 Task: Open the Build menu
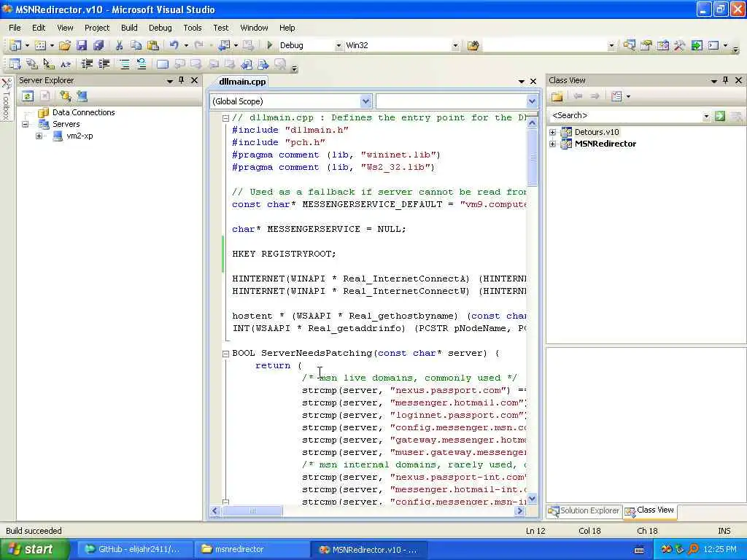(129, 28)
